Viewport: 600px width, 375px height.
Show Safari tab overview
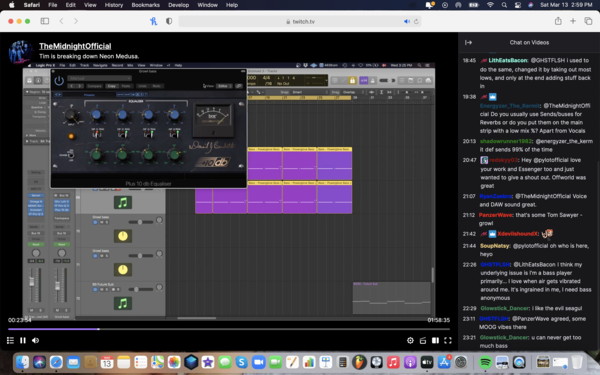pyautogui.click(x=588, y=21)
